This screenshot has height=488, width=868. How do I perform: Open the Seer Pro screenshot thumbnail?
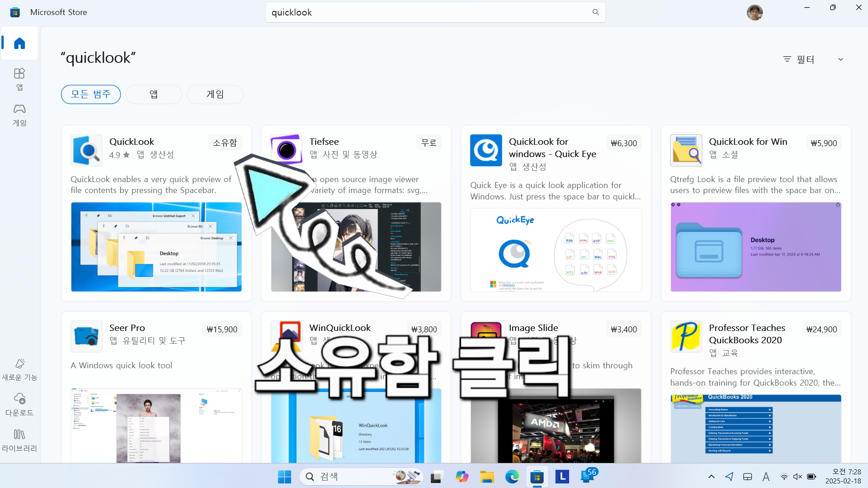[156, 426]
